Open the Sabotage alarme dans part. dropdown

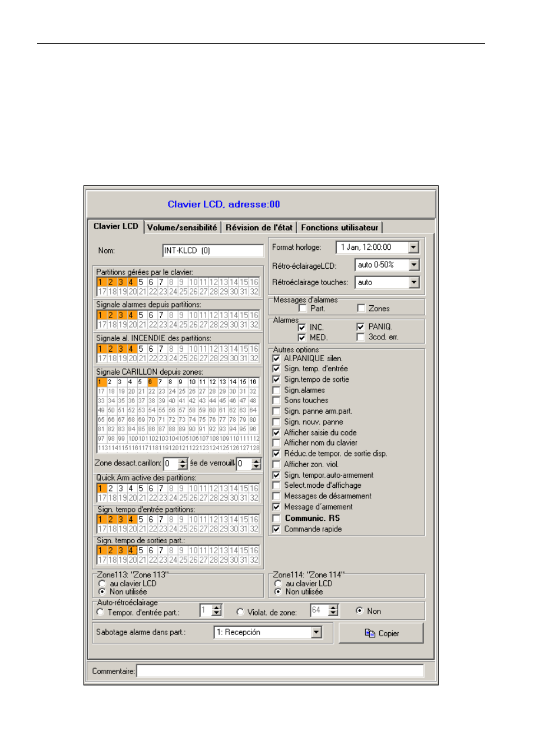tap(317, 632)
